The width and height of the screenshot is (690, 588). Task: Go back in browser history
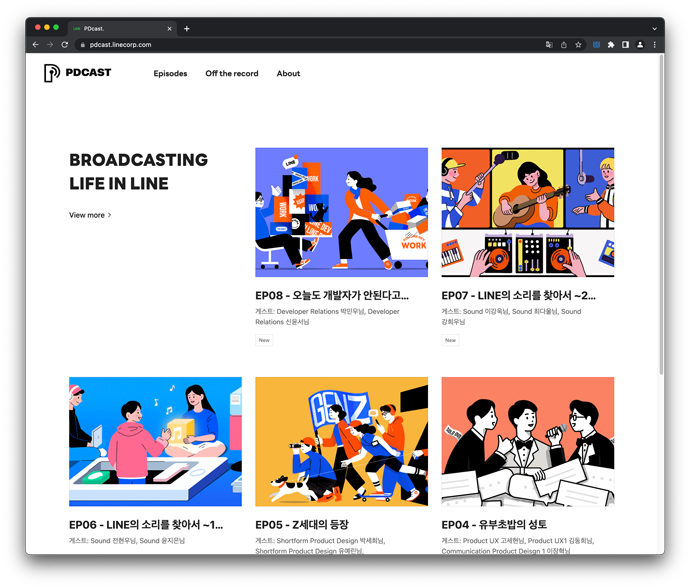(36, 44)
